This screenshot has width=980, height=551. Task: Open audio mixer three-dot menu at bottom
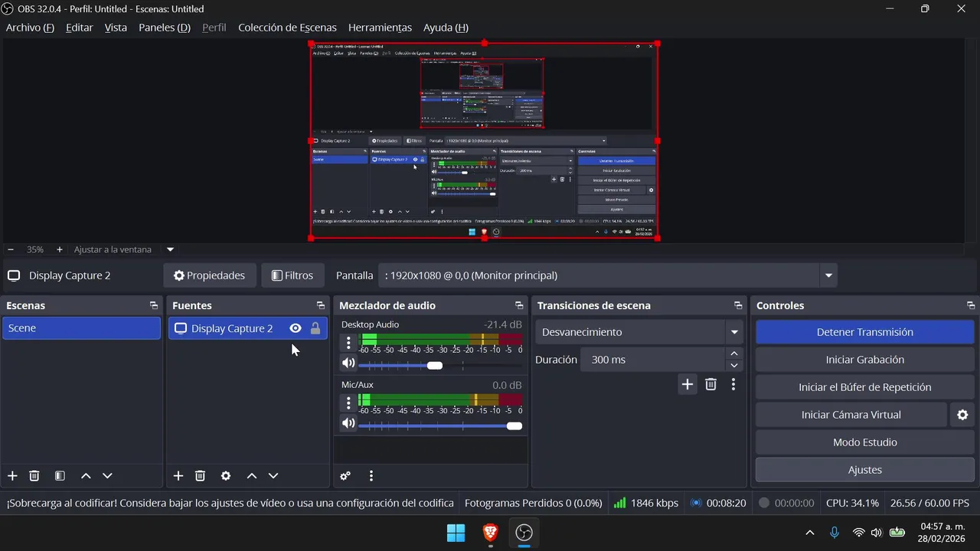click(x=371, y=476)
